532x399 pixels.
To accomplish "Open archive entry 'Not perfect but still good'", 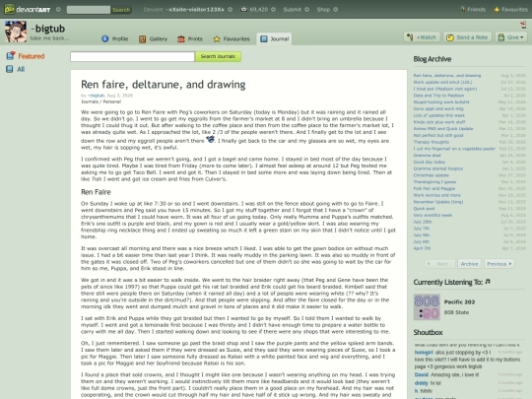I will (438, 135).
